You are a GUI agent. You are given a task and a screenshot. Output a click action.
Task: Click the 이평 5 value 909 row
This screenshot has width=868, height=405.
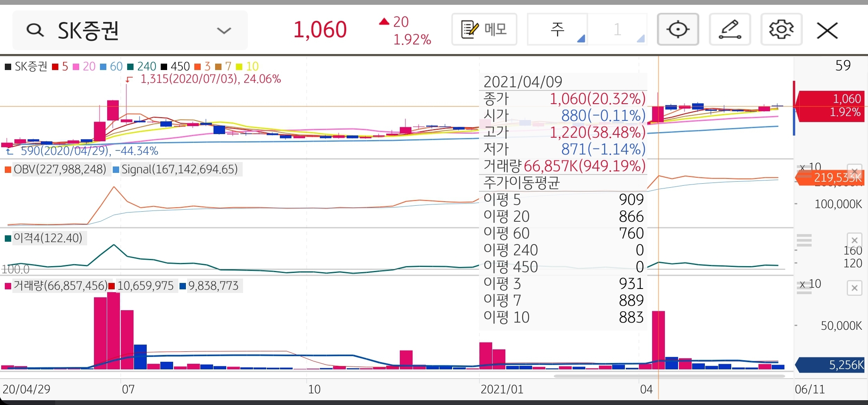pos(564,199)
